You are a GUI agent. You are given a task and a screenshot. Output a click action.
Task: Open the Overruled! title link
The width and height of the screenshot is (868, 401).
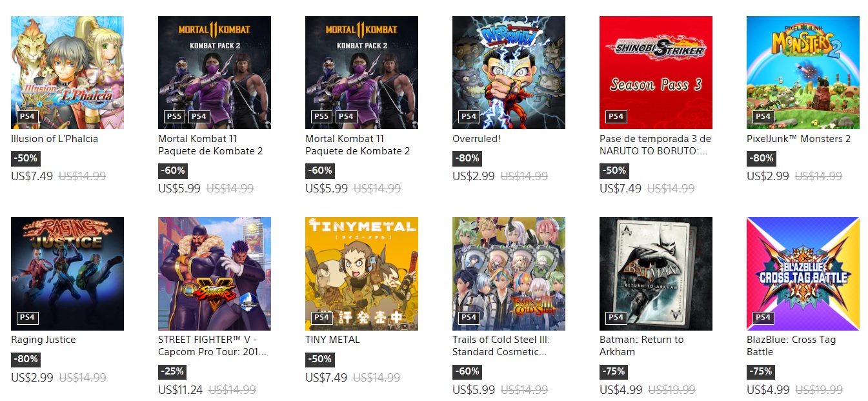pyautogui.click(x=476, y=139)
